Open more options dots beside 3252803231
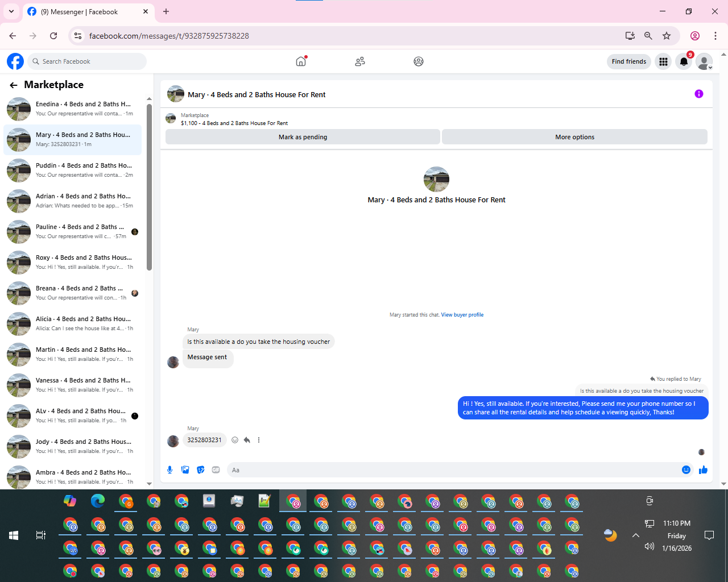 point(259,440)
